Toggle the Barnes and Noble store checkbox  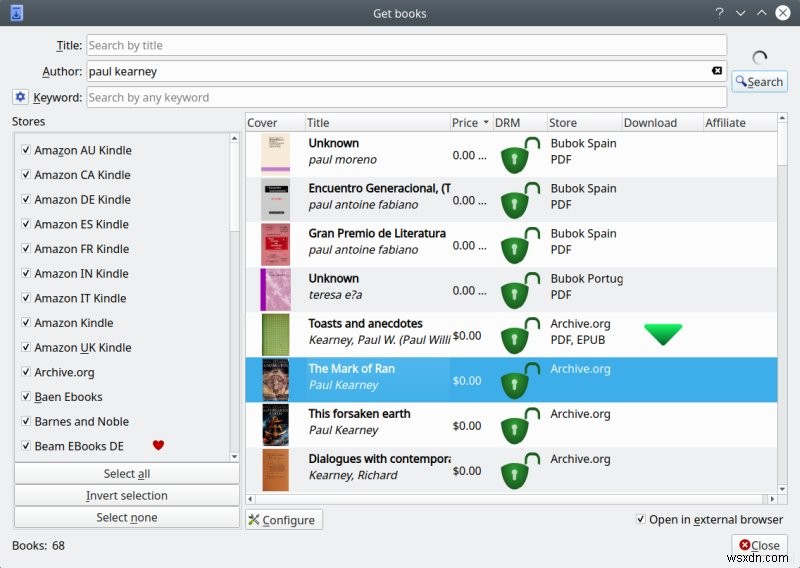tap(26, 421)
